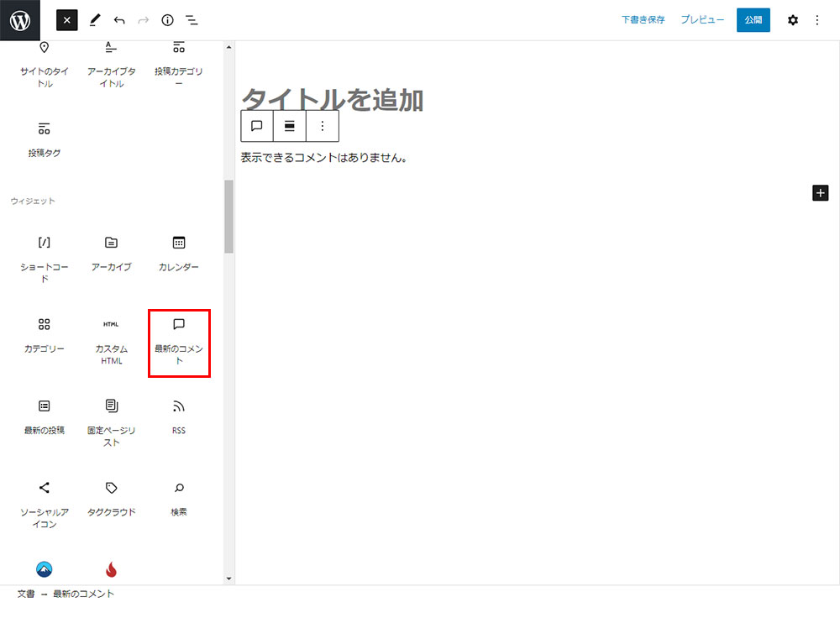Click the Save Draft link
The image size is (840, 623).
643,20
